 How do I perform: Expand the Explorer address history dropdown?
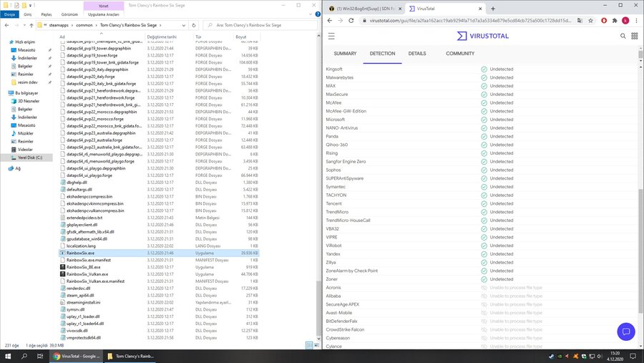pos(186,24)
